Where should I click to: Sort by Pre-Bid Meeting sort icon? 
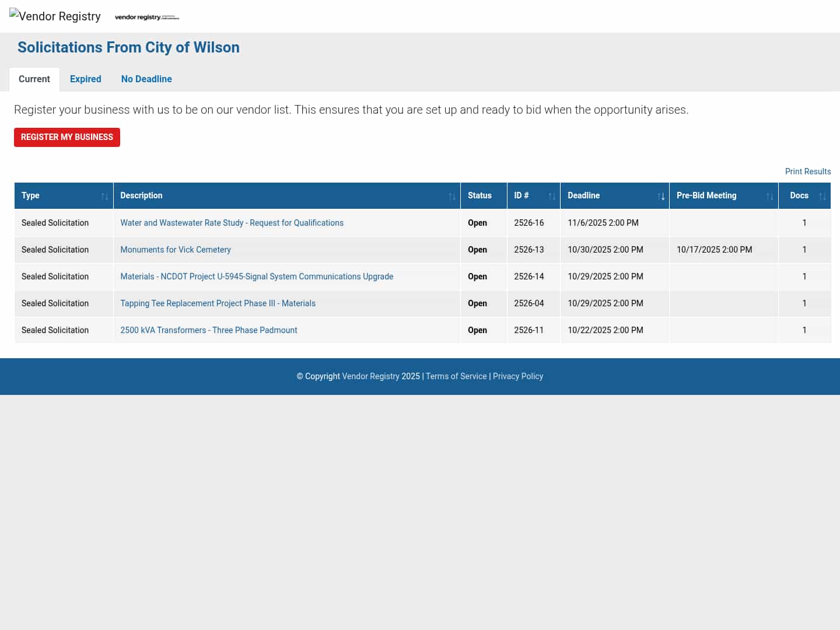769,197
